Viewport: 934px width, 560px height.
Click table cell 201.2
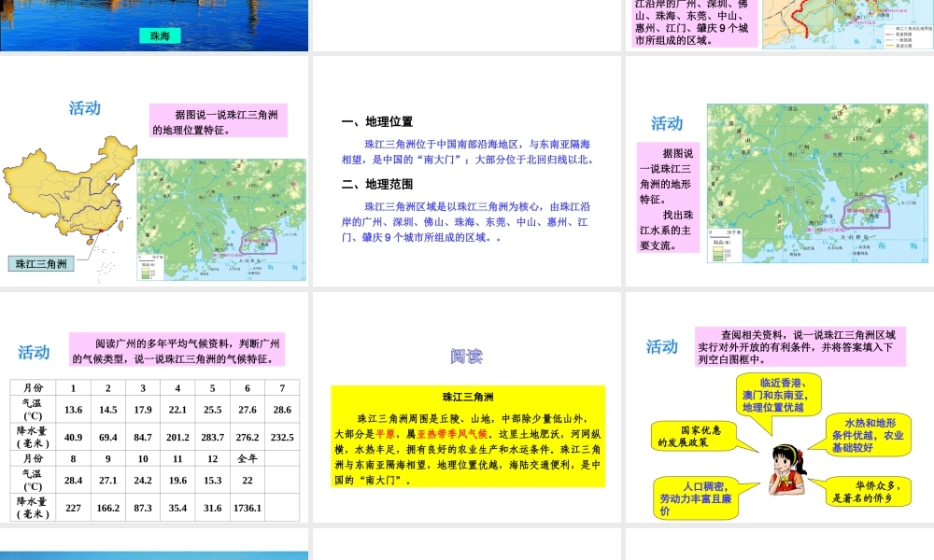(x=177, y=437)
